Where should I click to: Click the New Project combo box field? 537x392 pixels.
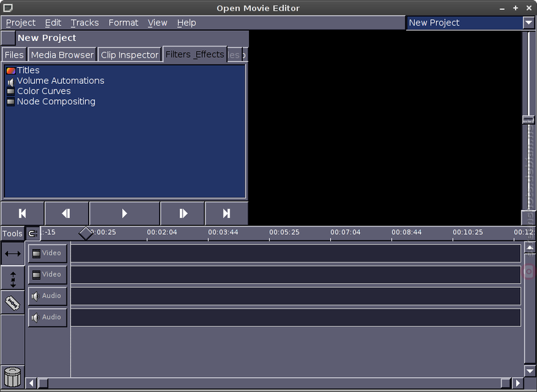click(465, 23)
